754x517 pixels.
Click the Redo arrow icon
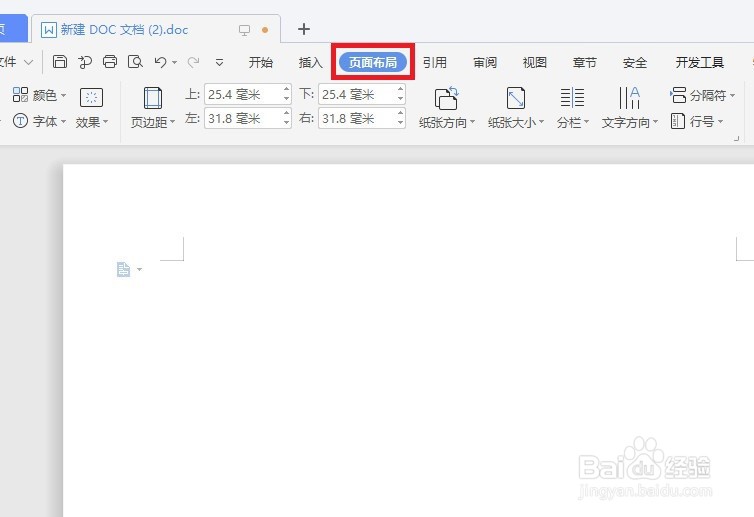[194, 62]
